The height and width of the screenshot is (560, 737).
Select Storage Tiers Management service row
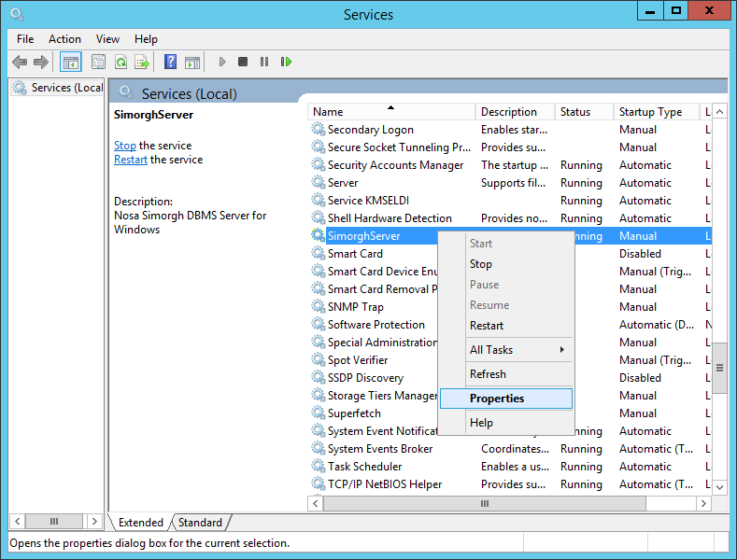tap(374, 396)
